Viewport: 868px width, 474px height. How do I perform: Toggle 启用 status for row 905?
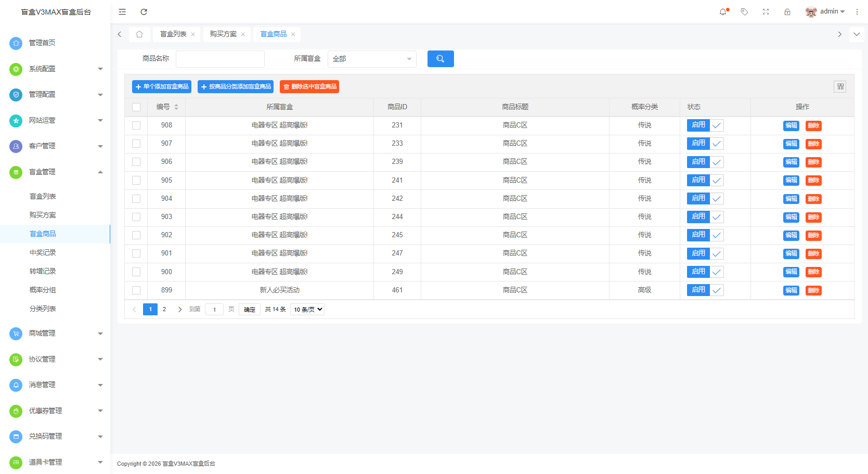coord(705,180)
